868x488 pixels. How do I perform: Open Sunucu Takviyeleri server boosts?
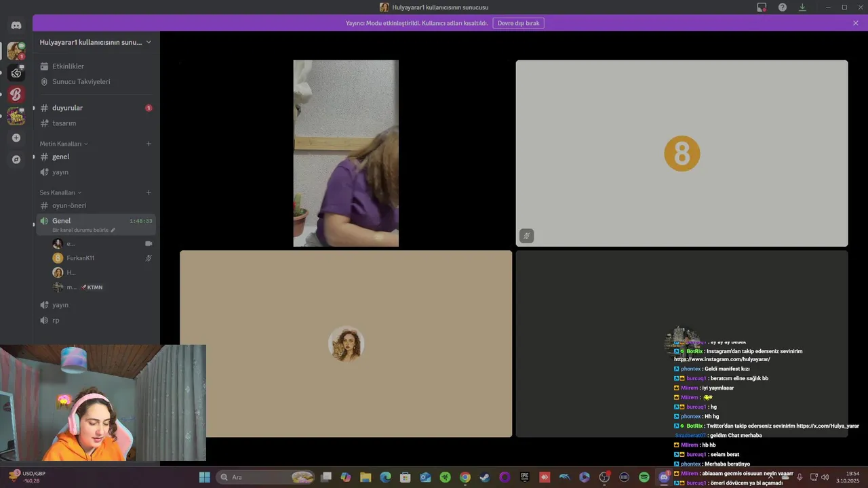tap(96, 81)
